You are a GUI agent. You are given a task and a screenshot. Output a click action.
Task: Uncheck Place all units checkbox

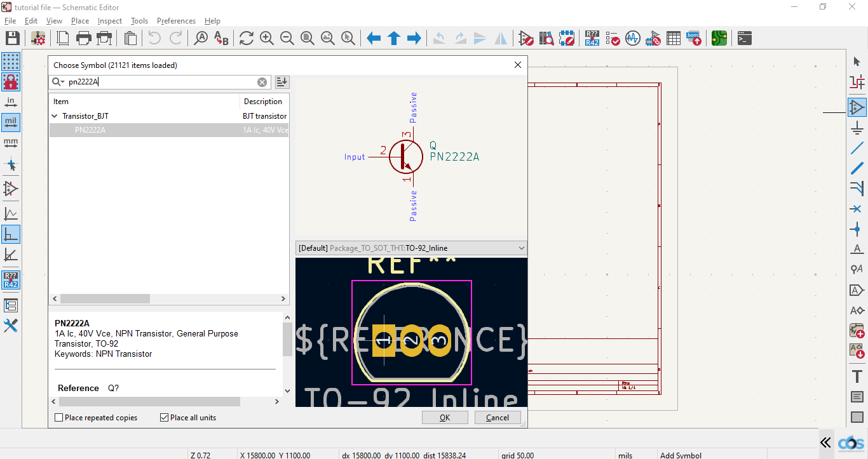tap(165, 418)
